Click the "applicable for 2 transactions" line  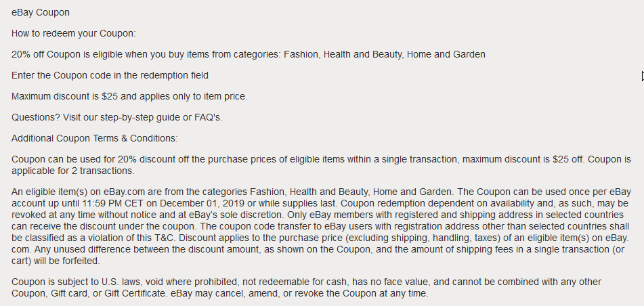[68, 170]
